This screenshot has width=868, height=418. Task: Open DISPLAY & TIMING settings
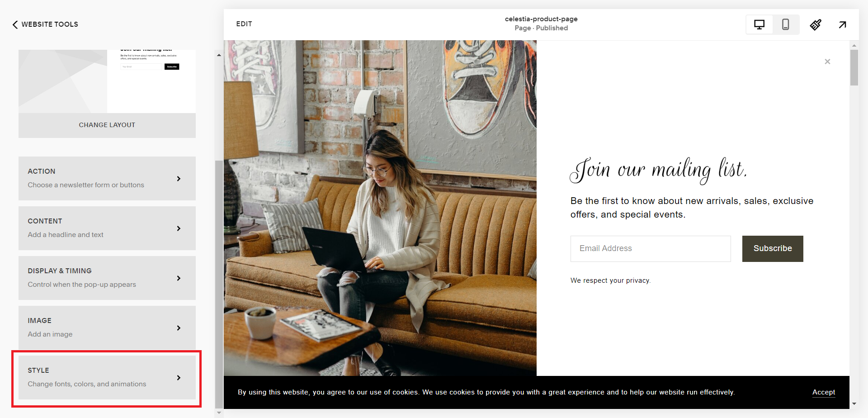[107, 278]
